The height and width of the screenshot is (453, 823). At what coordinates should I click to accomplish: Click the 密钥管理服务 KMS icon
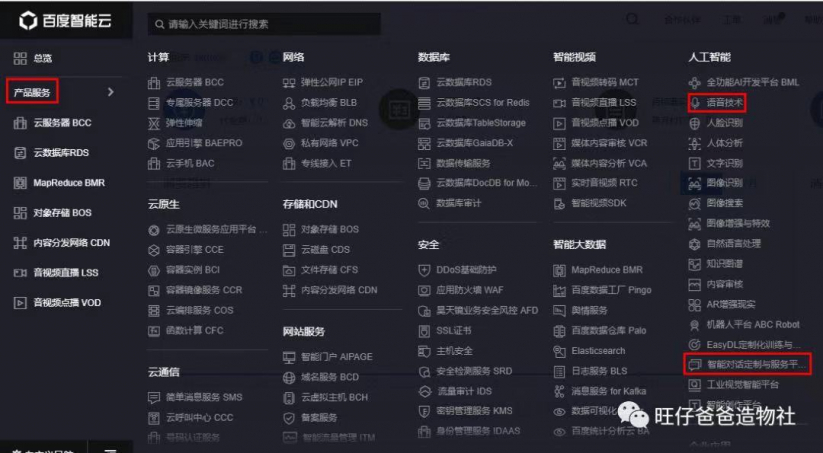[424, 412]
